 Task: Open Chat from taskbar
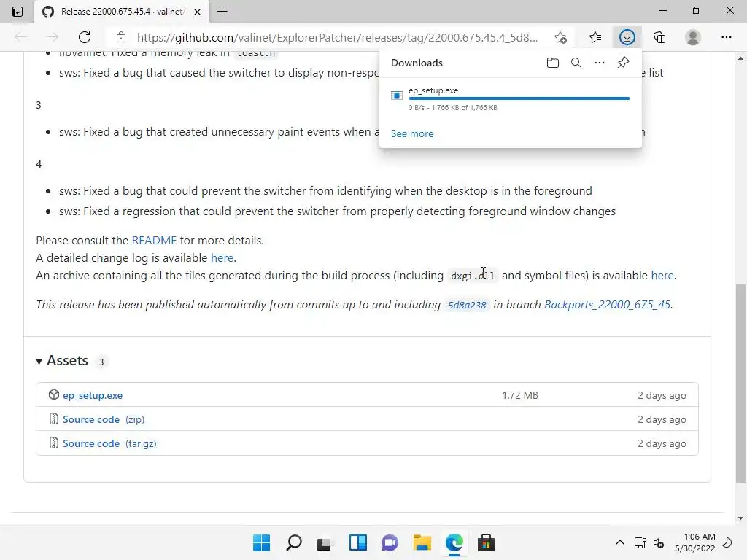pyautogui.click(x=390, y=542)
